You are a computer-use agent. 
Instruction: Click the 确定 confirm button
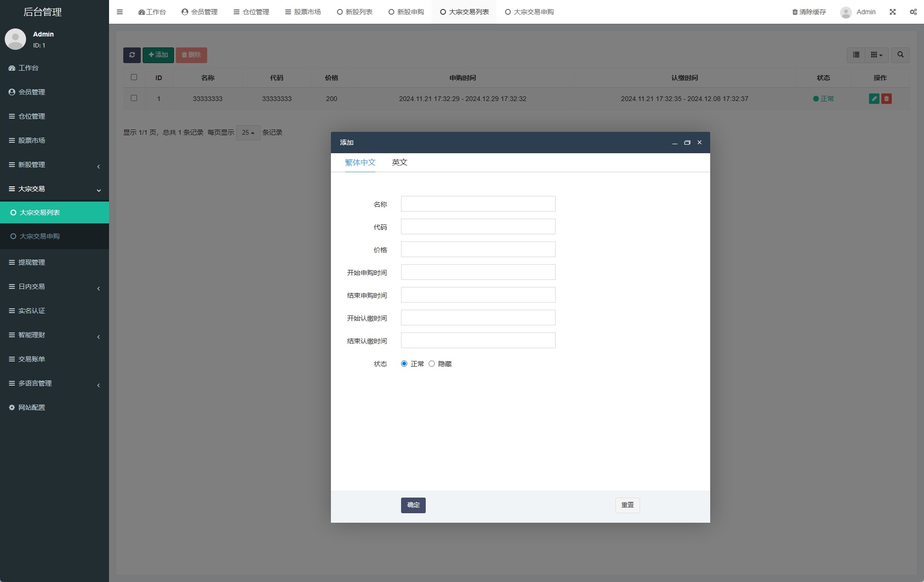click(413, 505)
